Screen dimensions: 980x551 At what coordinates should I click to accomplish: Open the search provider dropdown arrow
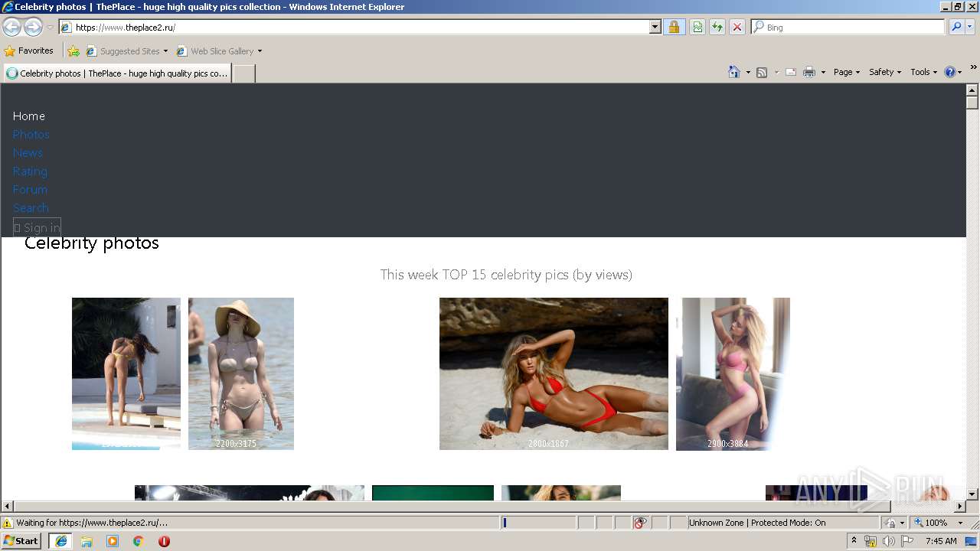point(970,27)
